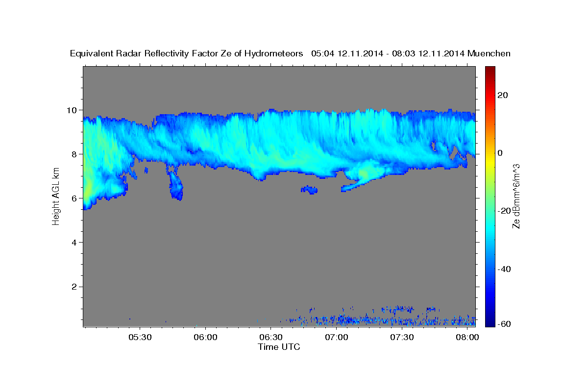
Task: Click the 08:00 time tick label
Action: pyautogui.click(x=468, y=338)
